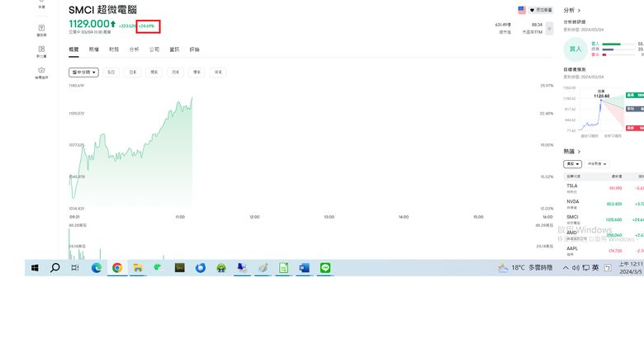Switch to Google Chrome on the taskbar
This screenshot has width=644, height=362.
coord(117,268)
